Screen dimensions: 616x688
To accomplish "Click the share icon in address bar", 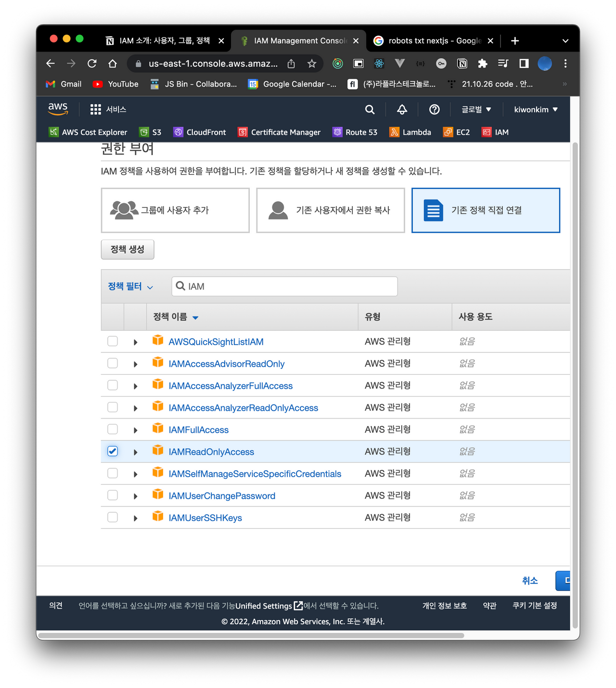I will (291, 64).
